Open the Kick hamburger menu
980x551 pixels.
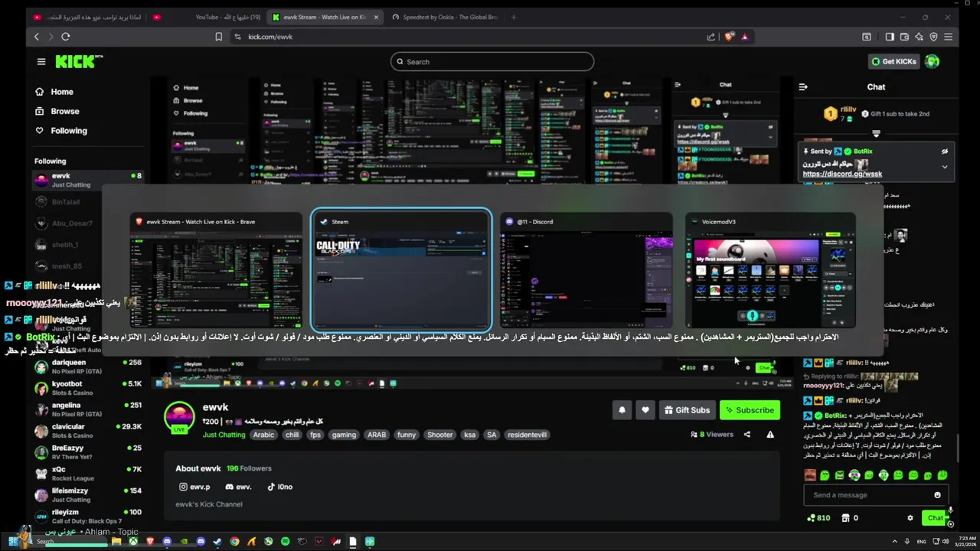[41, 62]
